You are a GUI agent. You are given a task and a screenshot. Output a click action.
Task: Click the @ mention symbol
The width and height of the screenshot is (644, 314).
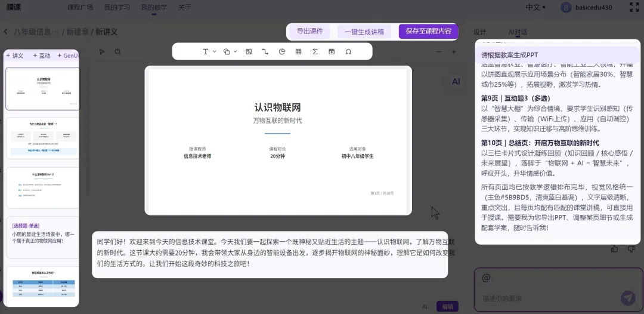pyautogui.click(x=486, y=278)
